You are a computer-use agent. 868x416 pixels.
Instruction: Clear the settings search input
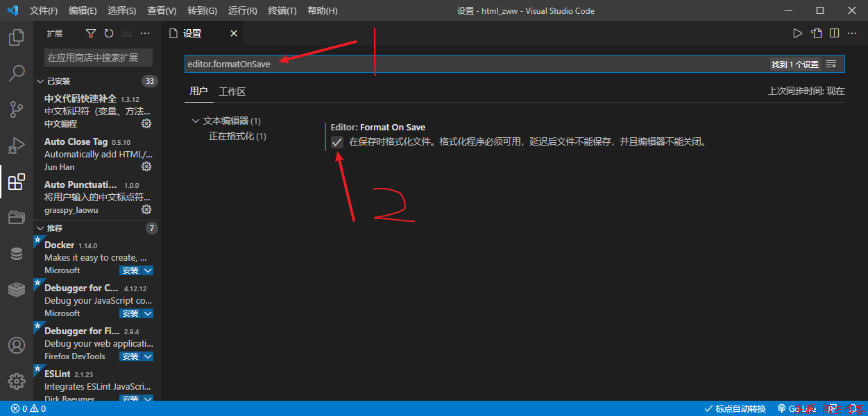(x=831, y=64)
